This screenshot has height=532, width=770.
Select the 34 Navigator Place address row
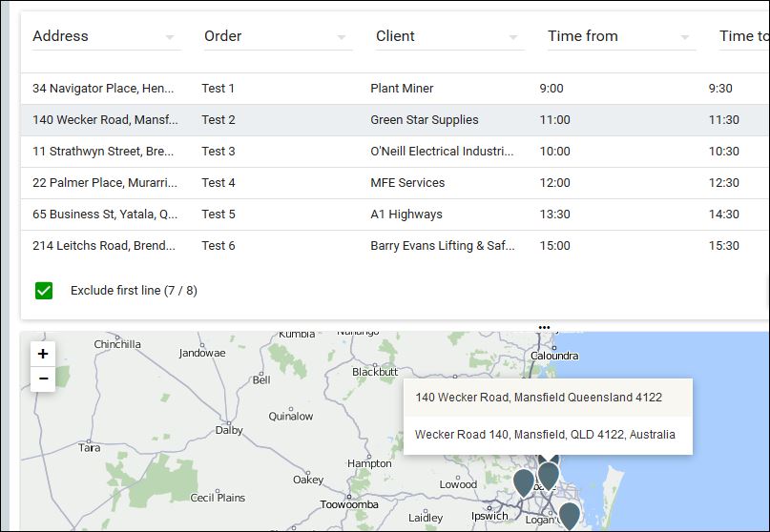103,89
